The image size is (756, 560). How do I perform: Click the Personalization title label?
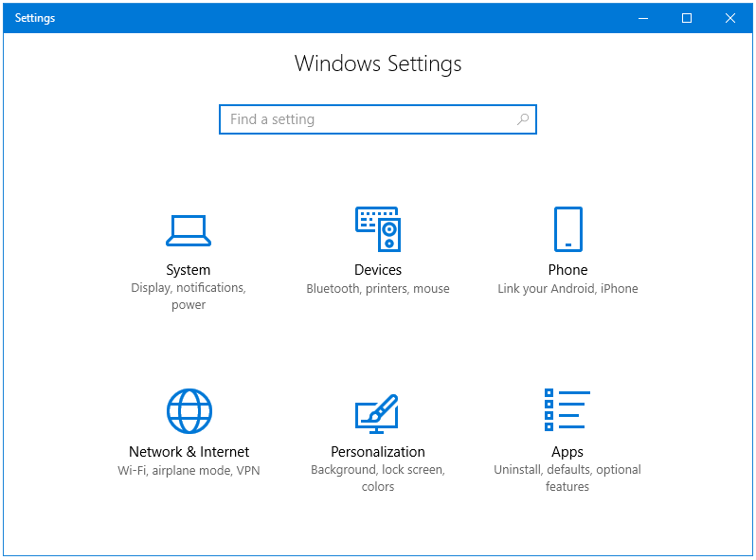(x=378, y=451)
